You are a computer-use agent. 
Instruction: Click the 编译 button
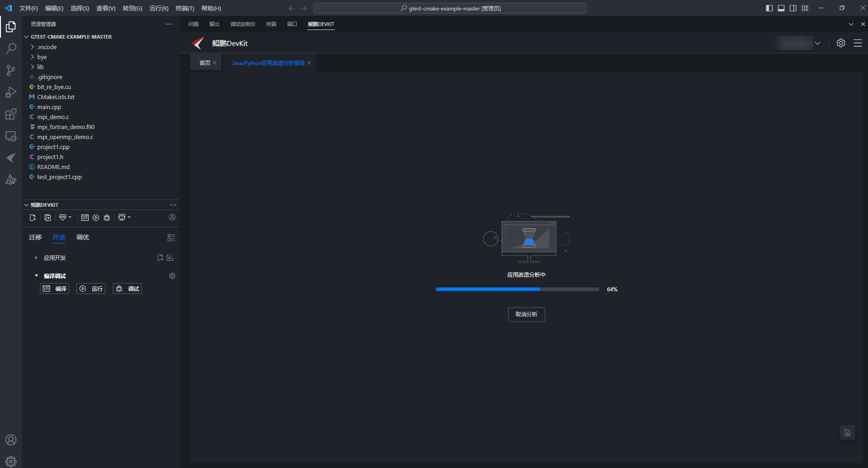tap(55, 289)
